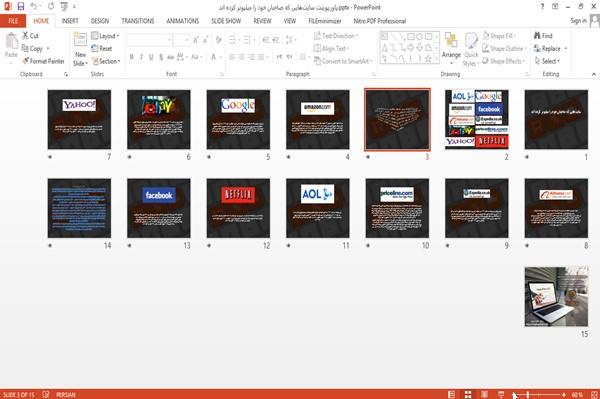Open the Text Direction dropdown
This screenshot has height=399, width=600.
point(336,36)
